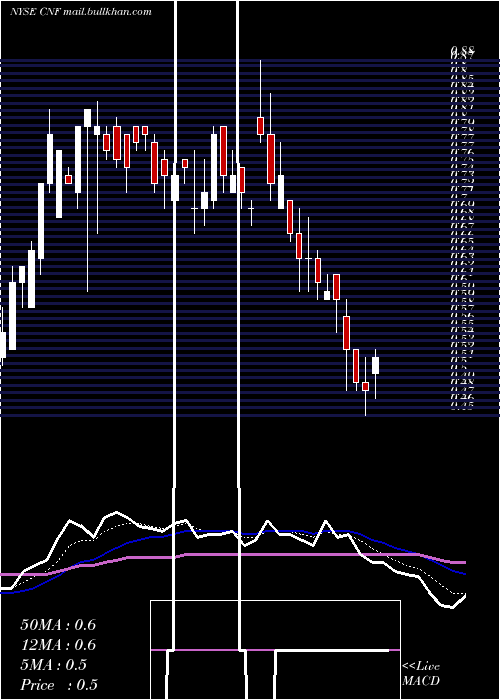
Task: Select the 50MA : 0.6 readout
Action: pos(58,625)
